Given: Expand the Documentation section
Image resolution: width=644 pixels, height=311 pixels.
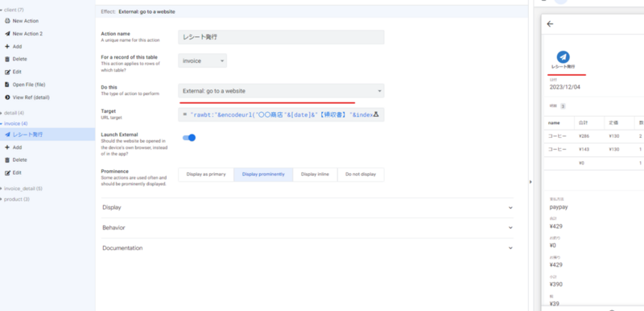Looking at the screenshot, I should tap(308, 248).
